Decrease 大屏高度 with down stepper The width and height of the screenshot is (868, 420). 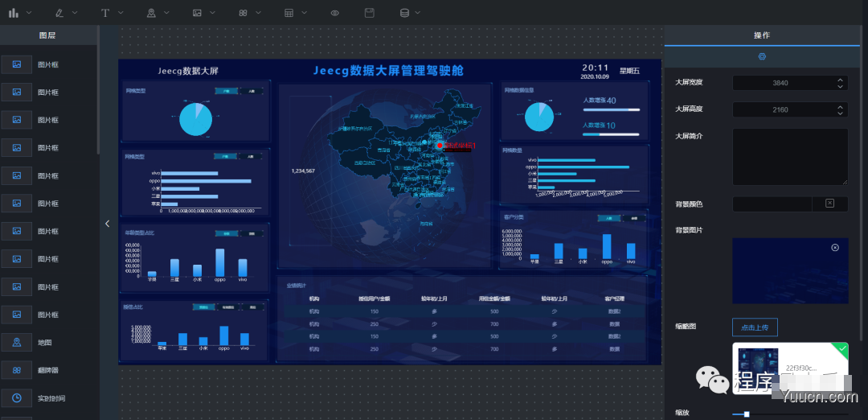(x=840, y=113)
